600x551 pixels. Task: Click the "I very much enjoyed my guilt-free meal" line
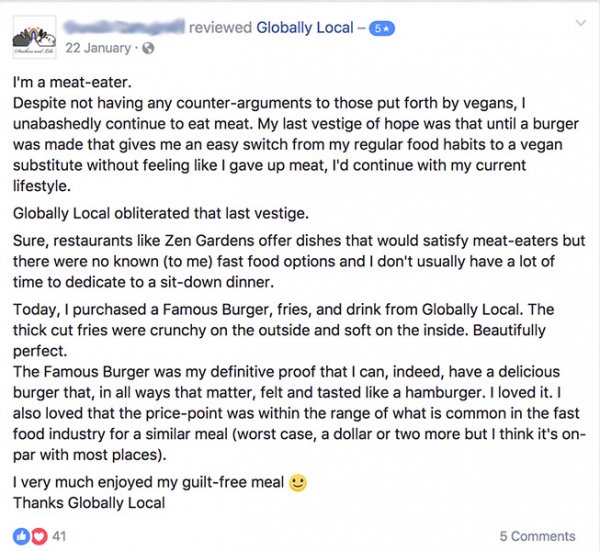pyautogui.click(x=148, y=483)
